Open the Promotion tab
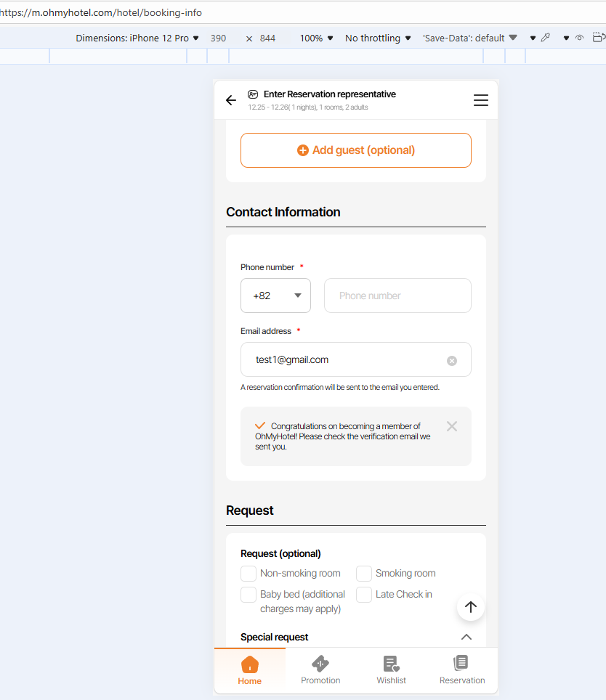 [x=320, y=670]
